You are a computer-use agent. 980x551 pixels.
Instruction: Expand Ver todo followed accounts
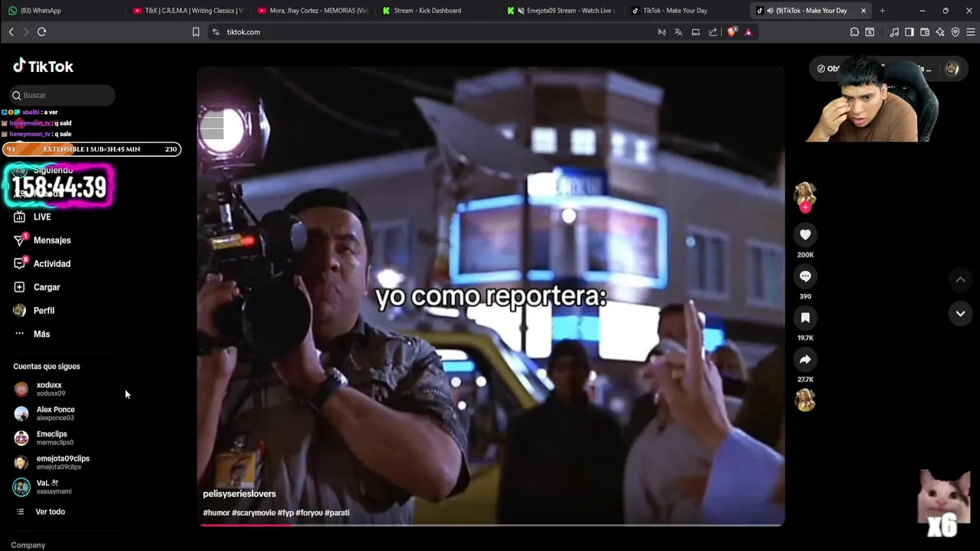point(50,512)
